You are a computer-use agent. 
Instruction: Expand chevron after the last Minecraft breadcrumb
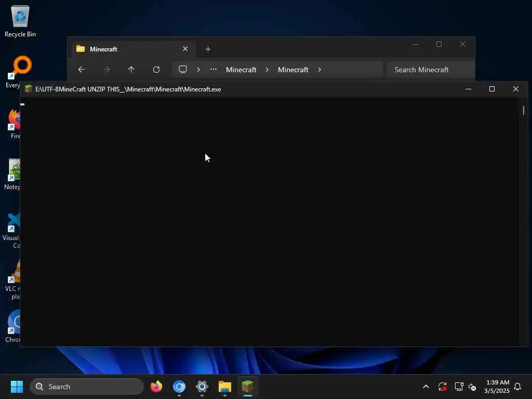point(320,70)
